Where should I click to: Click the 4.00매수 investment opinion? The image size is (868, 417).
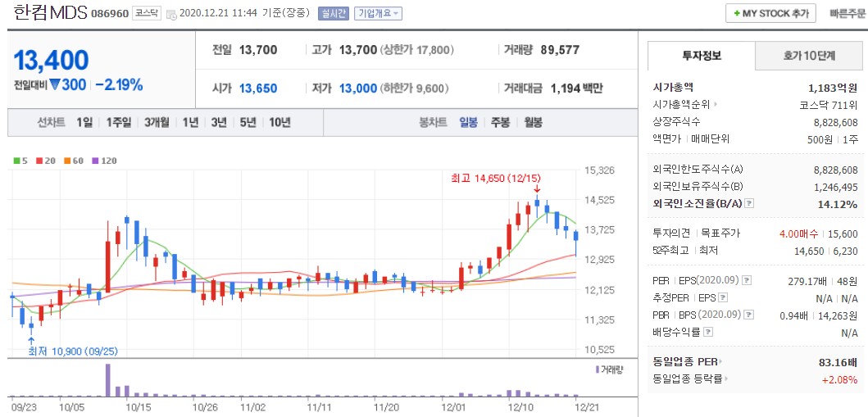click(x=799, y=234)
